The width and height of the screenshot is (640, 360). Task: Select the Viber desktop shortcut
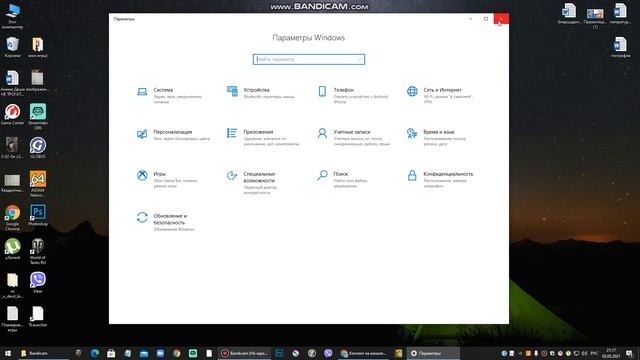(38, 282)
